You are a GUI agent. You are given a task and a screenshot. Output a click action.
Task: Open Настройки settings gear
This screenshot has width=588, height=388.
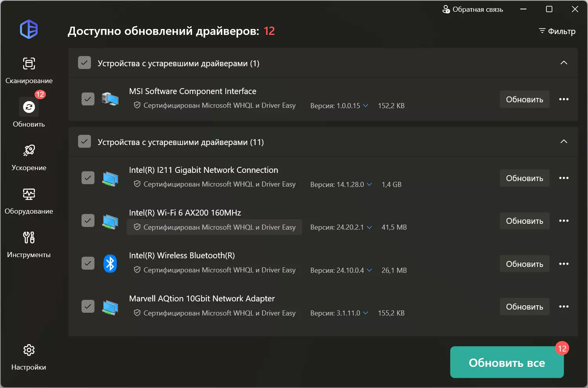click(x=29, y=357)
